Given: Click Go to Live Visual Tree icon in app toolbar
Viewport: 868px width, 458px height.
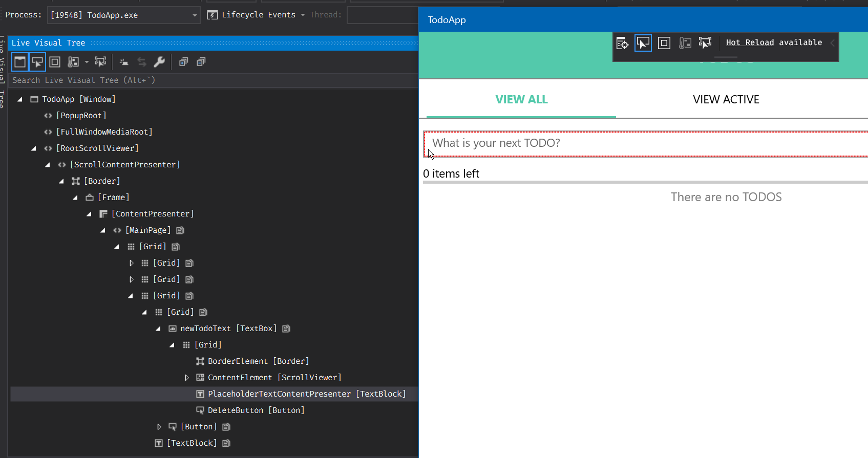Looking at the screenshot, I should 622,43.
